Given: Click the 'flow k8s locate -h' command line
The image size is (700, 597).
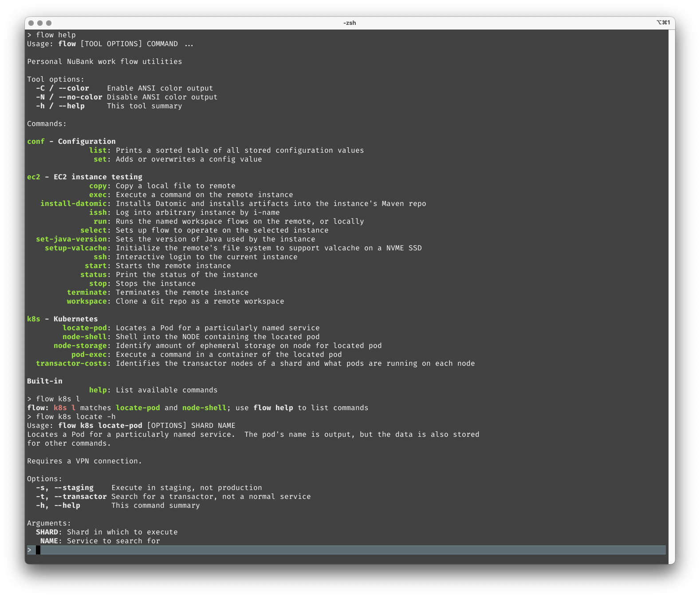Looking at the screenshot, I should point(71,417).
